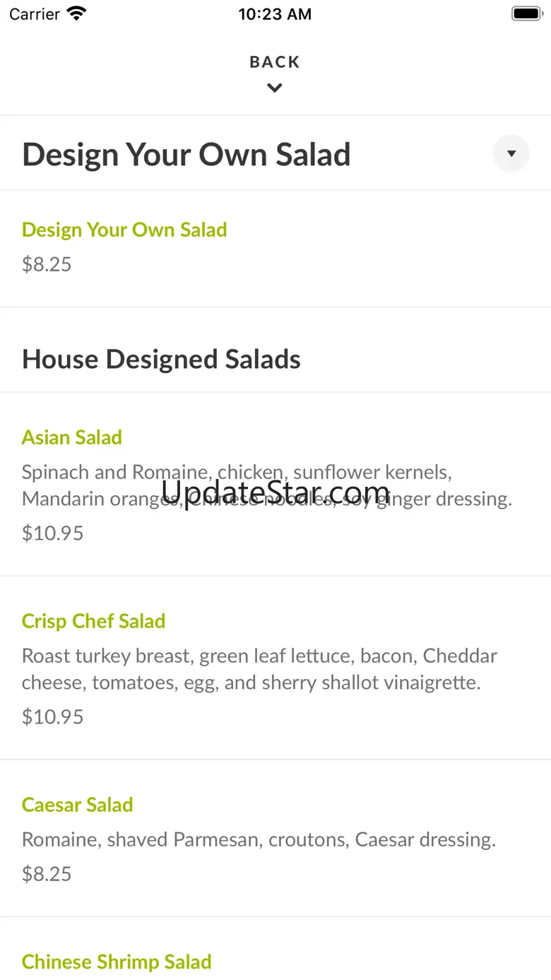The image size is (551, 980).
Task: Tap the Wi-Fi icon in status bar
Action: pyautogui.click(x=76, y=13)
